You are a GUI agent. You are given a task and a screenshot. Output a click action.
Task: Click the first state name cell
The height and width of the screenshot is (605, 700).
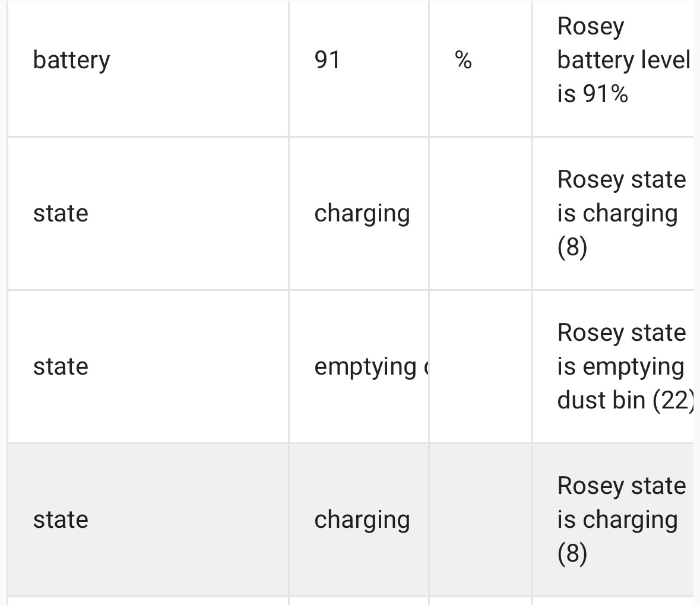tap(148, 213)
